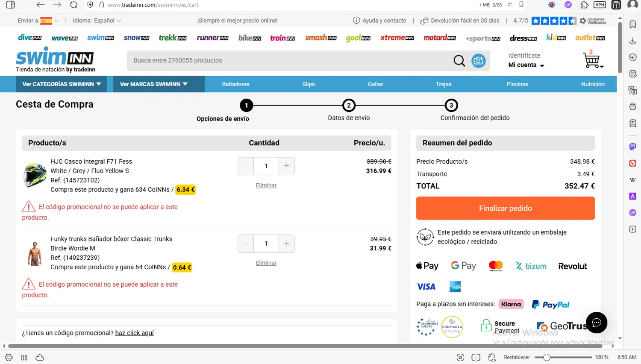The image size is (641, 364).
Task: Switch to the diveinn store
Action: pos(29,38)
